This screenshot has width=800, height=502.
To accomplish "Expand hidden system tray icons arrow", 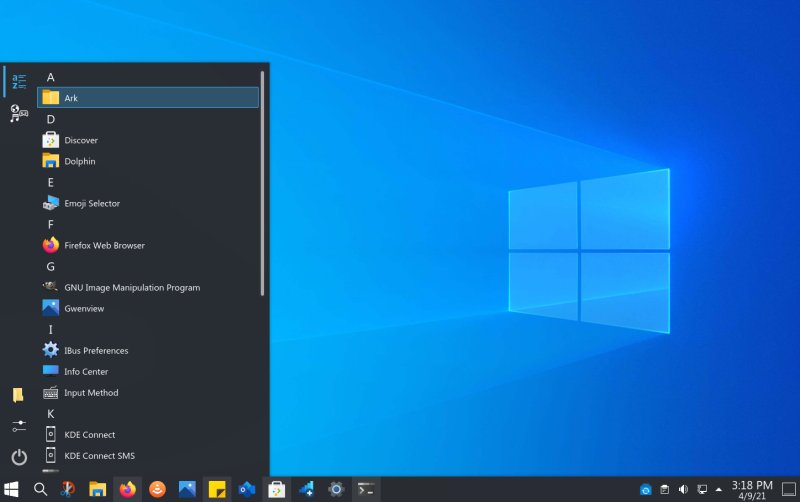I will 718,489.
